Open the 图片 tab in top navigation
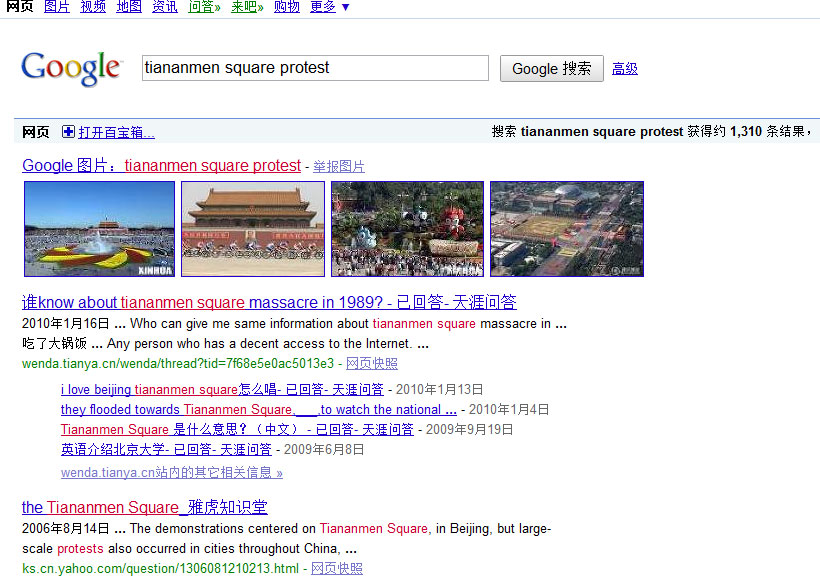820x585 pixels. tap(57, 7)
